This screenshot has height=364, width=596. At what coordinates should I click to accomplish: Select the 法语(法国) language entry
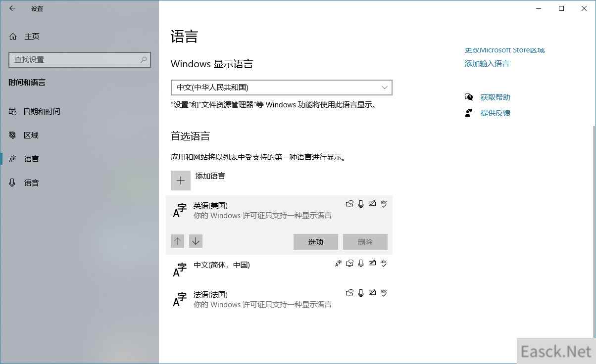click(x=279, y=299)
